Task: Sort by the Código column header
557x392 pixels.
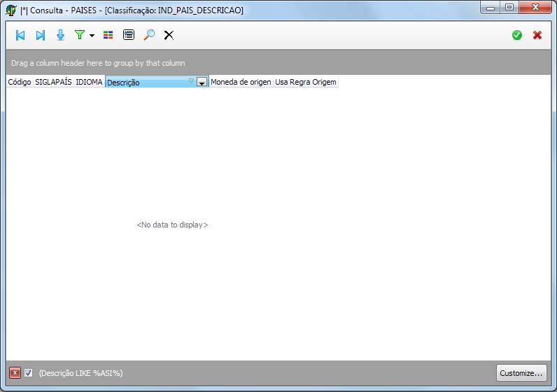Action: [x=19, y=82]
